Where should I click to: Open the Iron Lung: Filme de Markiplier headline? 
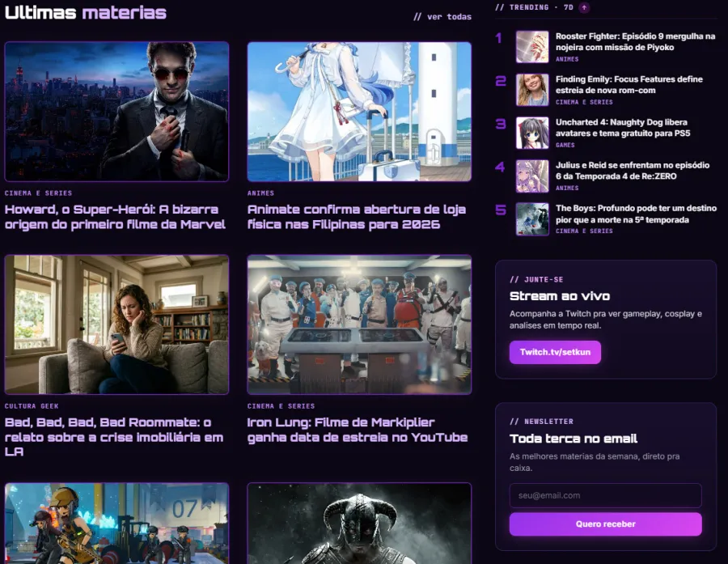click(x=358, y=430)
